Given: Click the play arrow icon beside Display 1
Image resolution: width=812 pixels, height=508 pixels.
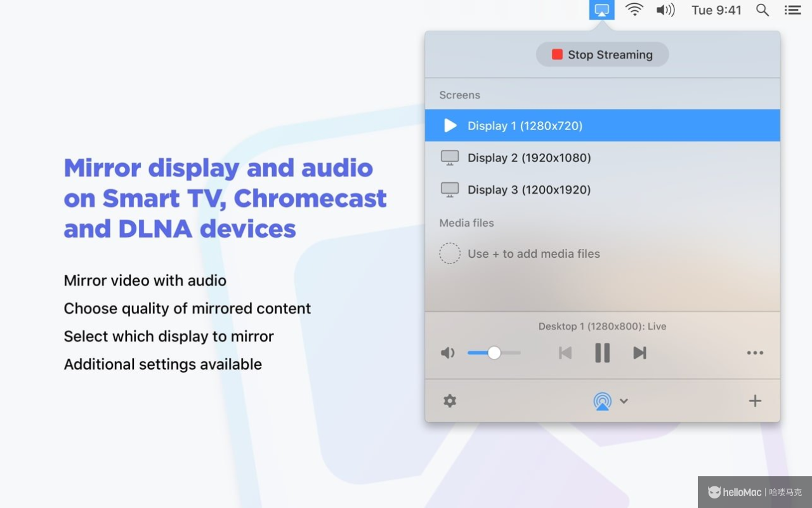Looking at the screenshot, I should pyautogui.click(x=450, y=125).
